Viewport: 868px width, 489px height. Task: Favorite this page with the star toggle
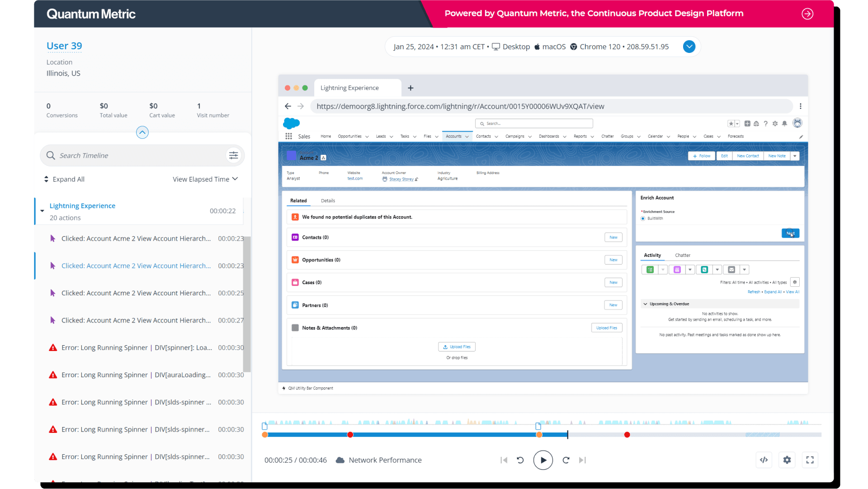pyautogui.click(x=732, y=123)
